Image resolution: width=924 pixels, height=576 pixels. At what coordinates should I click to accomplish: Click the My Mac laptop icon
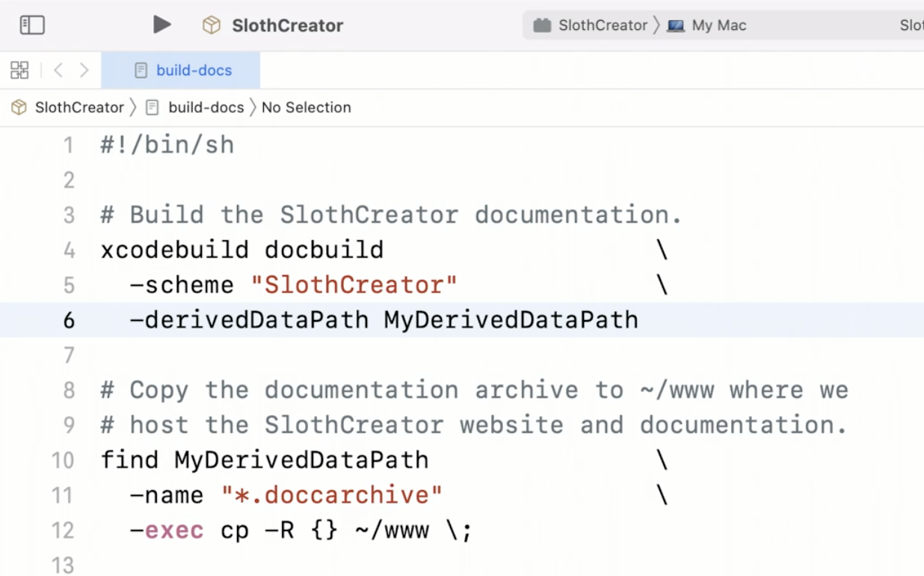click(x=676, y=25)
